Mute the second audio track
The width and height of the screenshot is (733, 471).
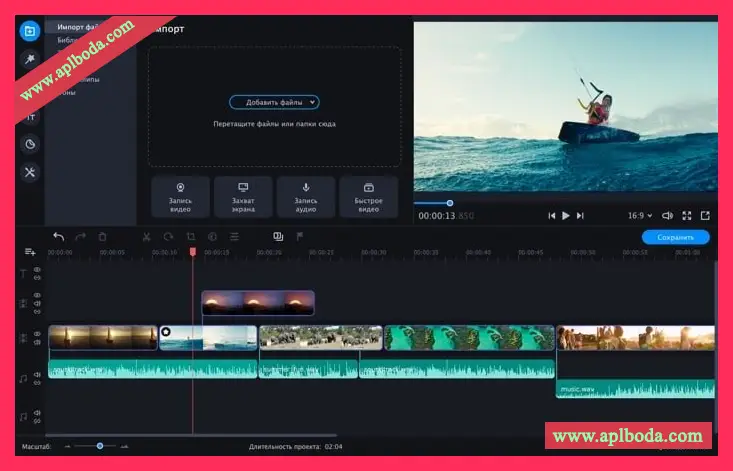(37, 413)
